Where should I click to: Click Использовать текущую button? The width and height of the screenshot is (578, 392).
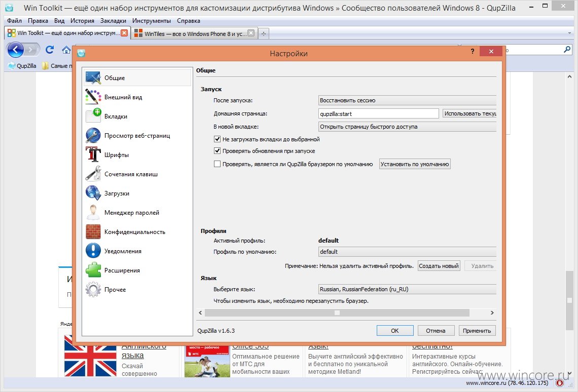coord(469,113)
